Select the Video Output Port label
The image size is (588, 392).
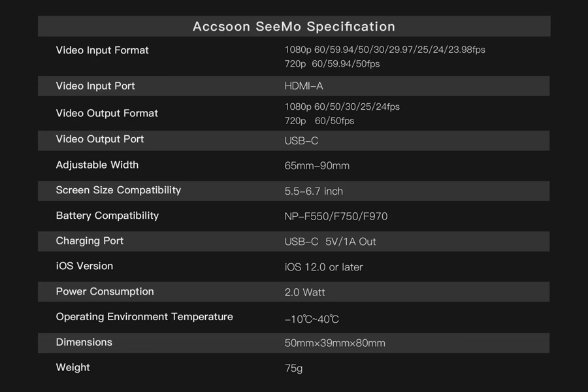click(100, 139)
